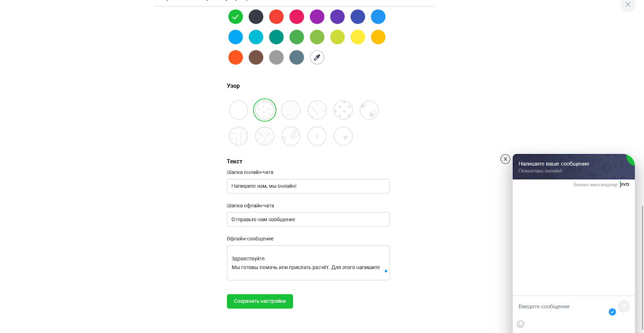The width and height of the screenshot is (644, 333).
Task: Open the emoji picker in chat
Action: click(x=520, y=324)
